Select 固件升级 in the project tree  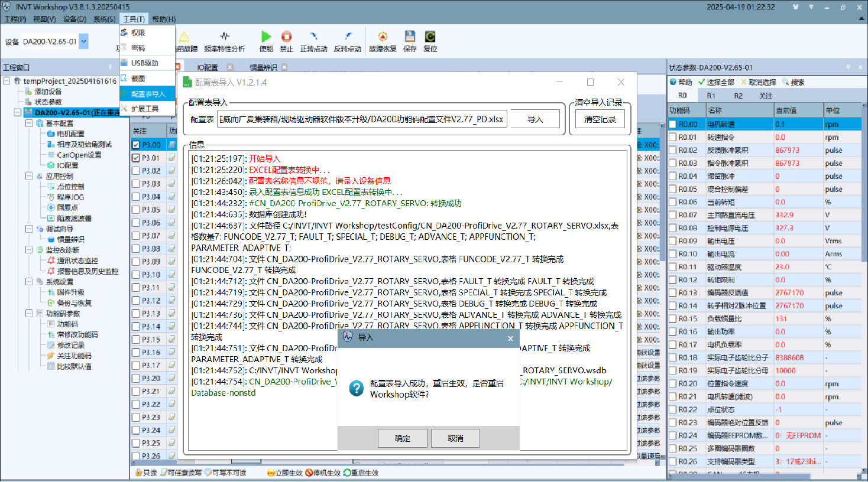70,292
